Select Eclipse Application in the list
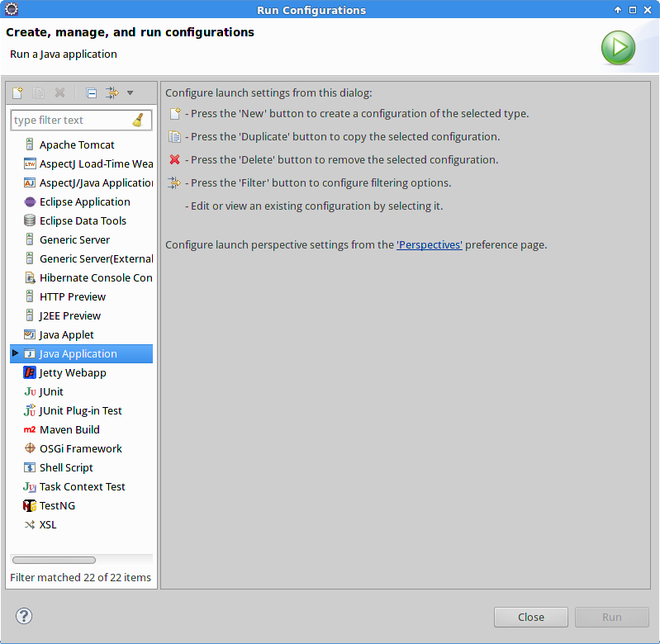 tap(85, 202)
